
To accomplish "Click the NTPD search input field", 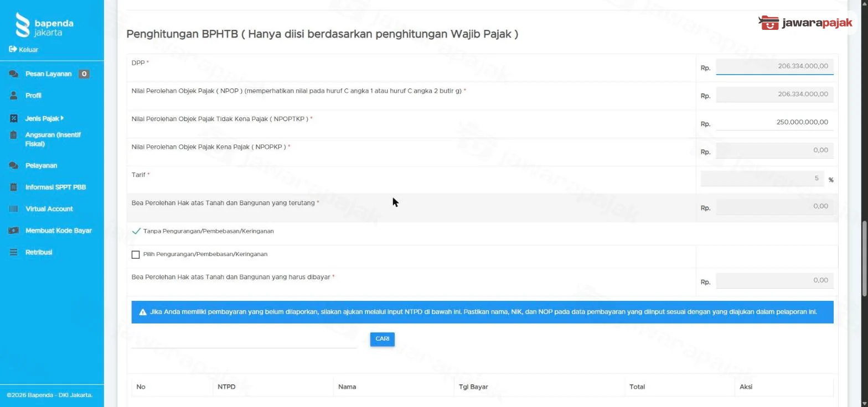I will click(244, 339).
